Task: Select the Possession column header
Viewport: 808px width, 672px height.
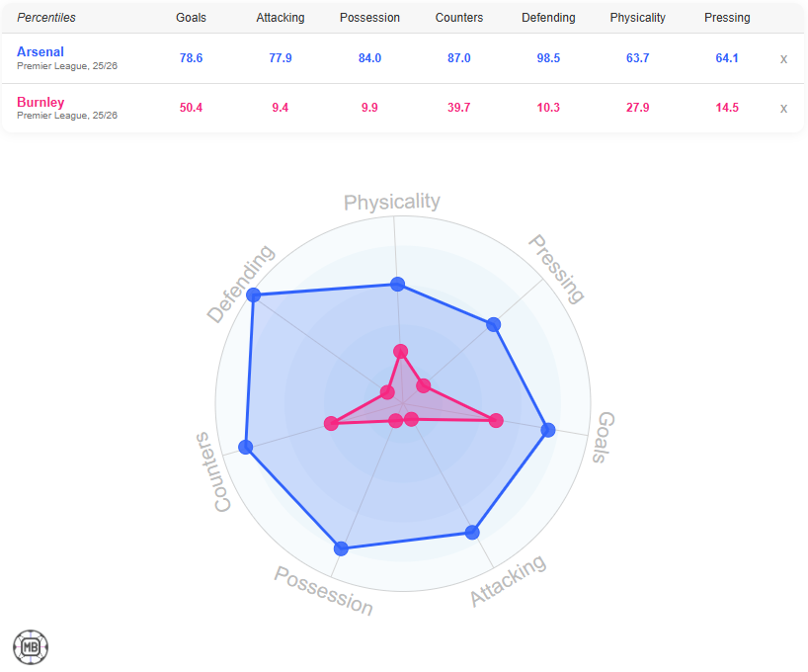Action: coord(369,18)
